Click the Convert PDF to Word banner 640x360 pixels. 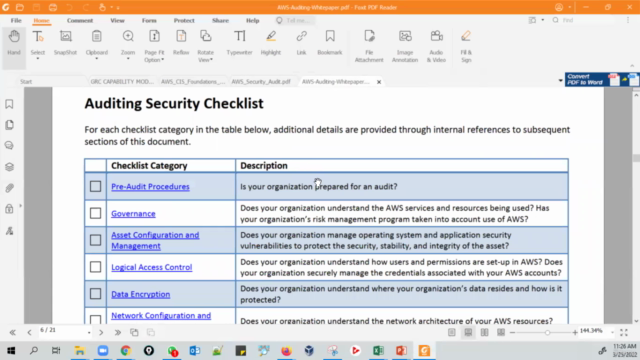(x=602, y=80)
